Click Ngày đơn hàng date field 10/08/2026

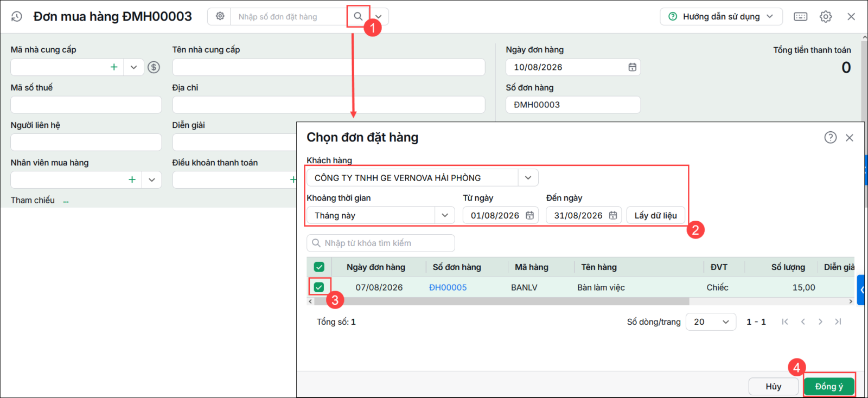point(573,67)
